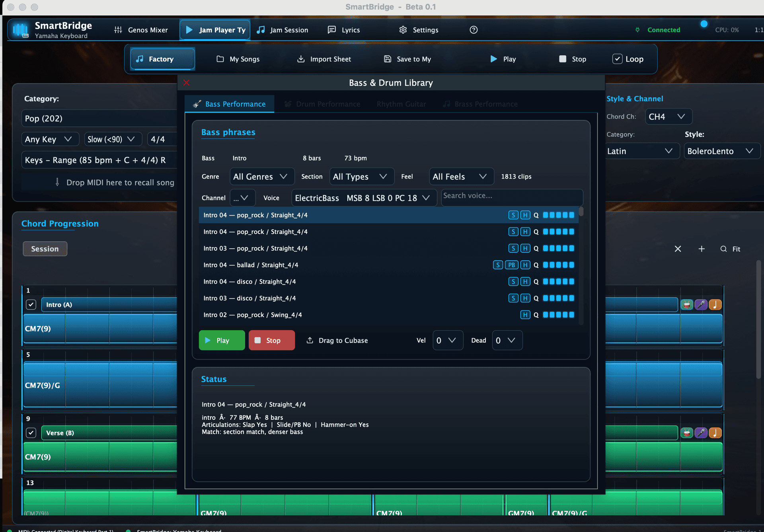Click Import Sheet download icon
The height and width of the screenshot is (532, 764).
pos(301,59)
